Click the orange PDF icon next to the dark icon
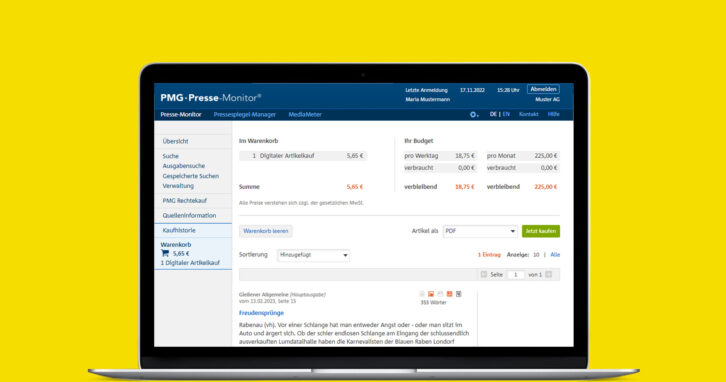 (x=449, y=294)
